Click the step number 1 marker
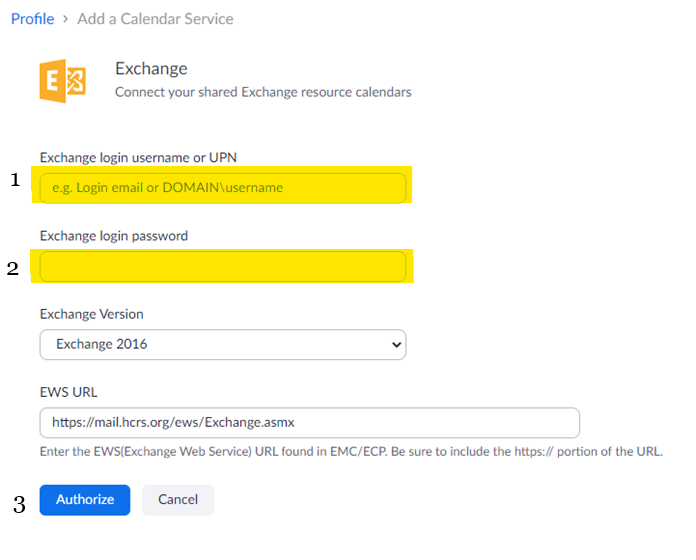 [x=14, y=180]
